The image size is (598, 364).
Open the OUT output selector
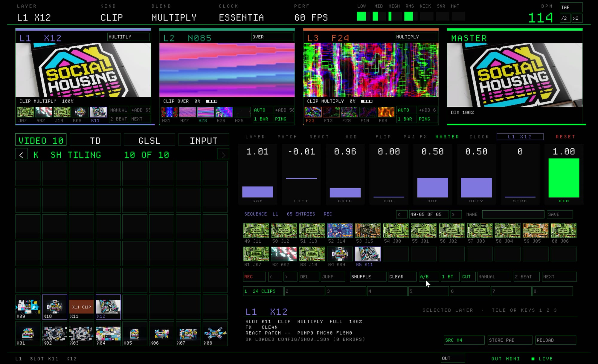click(x=453, y=358)
